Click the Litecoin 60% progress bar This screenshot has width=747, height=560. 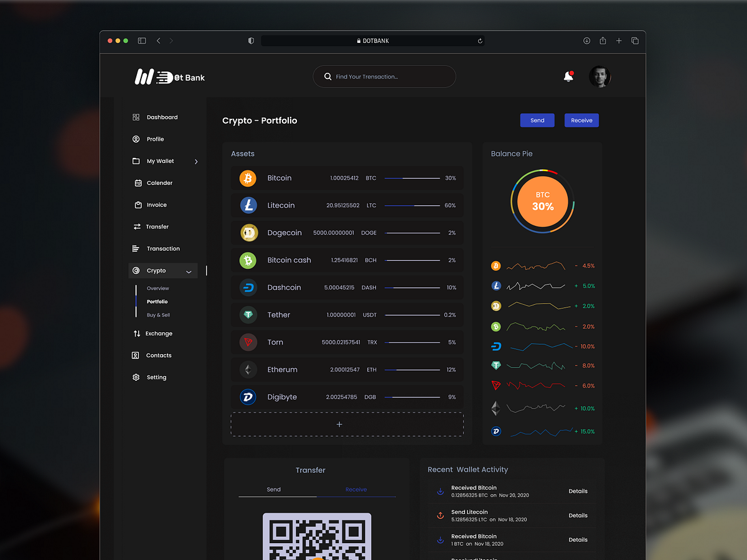pyautogui.click(x=412, y=205)
